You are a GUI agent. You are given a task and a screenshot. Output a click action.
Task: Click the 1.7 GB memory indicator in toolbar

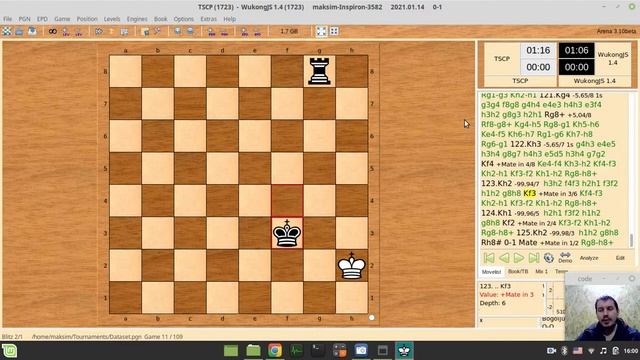(x=289, y=31)
